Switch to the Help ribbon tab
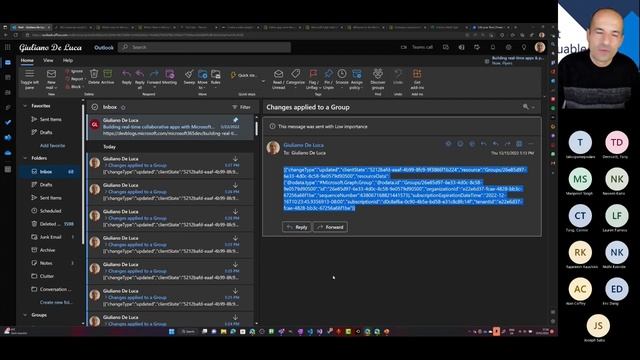Image resolution: width=640 pixels, height=360 pixels. tap(68, 60)
